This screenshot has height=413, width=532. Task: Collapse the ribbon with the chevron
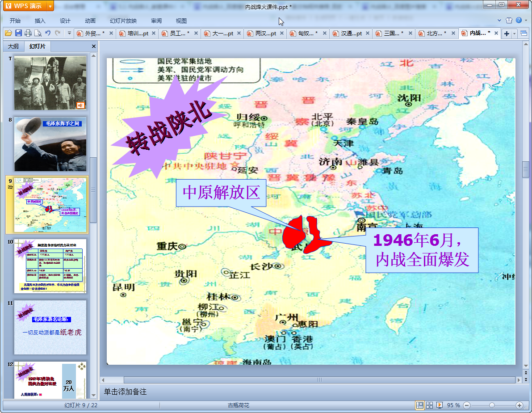pyautogui.click(x=499, y=21)
